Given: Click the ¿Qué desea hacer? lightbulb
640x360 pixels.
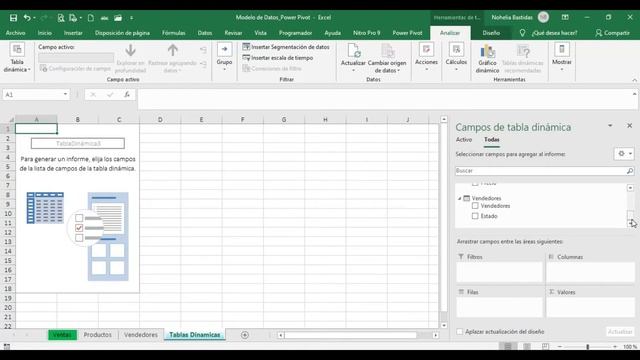Looking at the screenshot, I should (x=522, y=33).
